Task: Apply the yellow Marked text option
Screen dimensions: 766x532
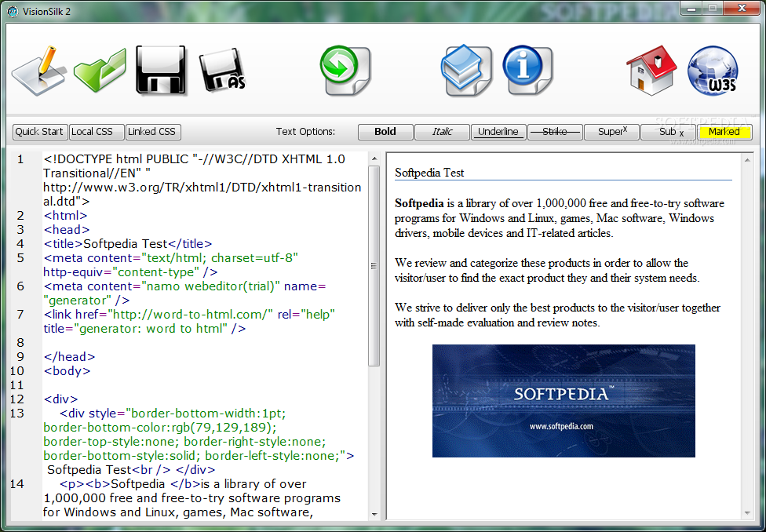Action: point(724,132)
